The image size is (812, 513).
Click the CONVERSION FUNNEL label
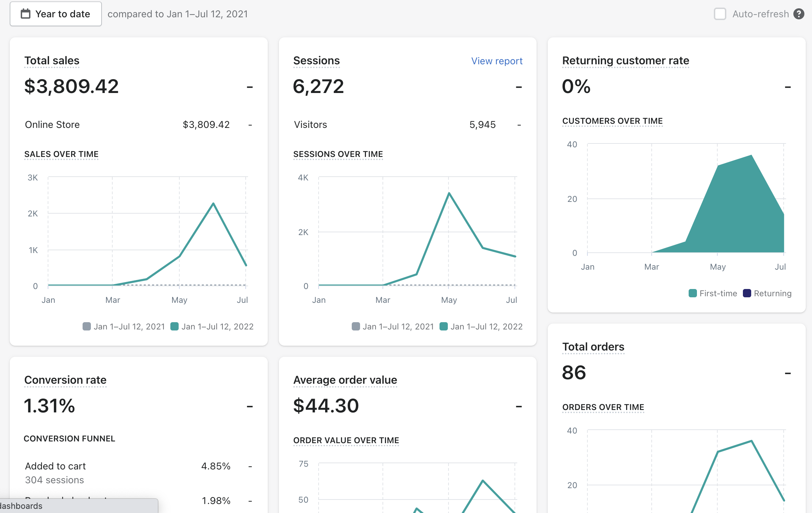(x=69, y=439)
